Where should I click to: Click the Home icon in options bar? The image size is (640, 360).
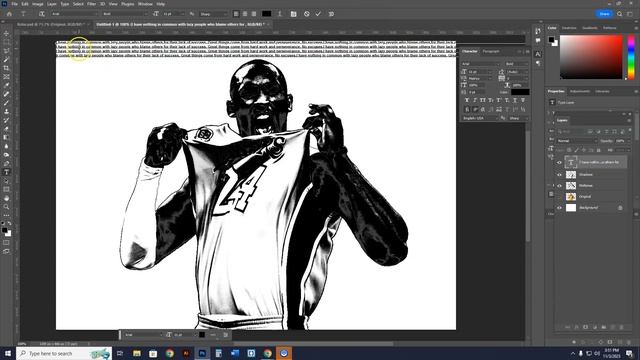pos(9,14)
